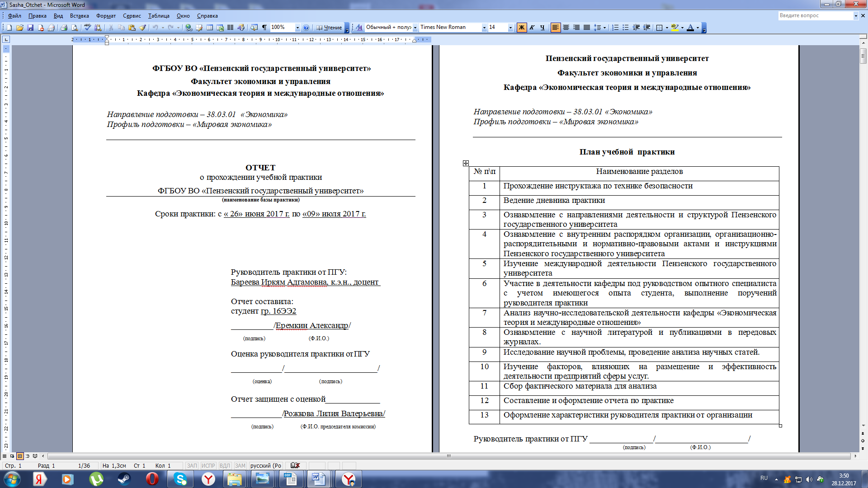This screenshot has height=488, width=868.
Task: Open the Формат menu
Action: pos(106,16)
